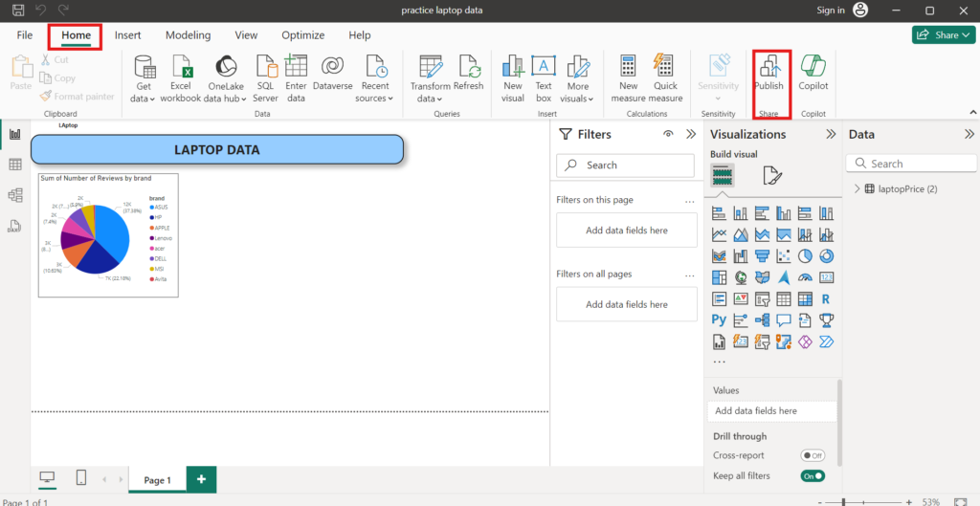Open the View ribbon tab

coord(246,35)
